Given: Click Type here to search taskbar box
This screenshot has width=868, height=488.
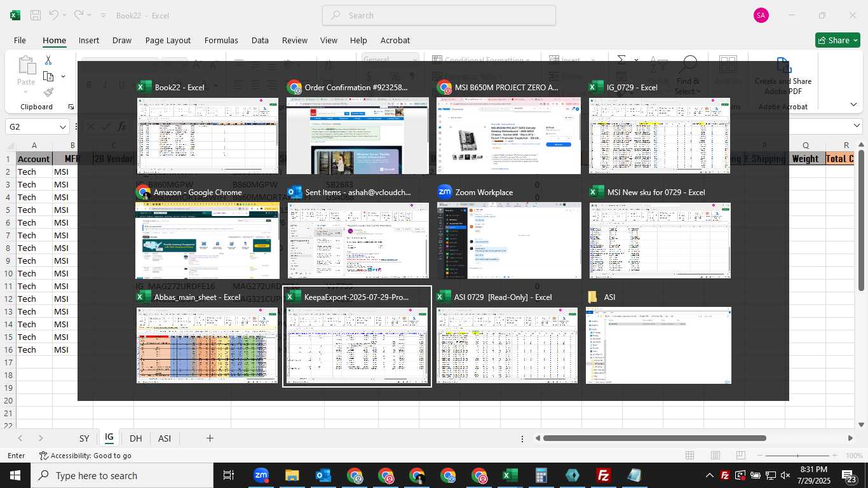Looking at the screenshot, I should (121, 475).
